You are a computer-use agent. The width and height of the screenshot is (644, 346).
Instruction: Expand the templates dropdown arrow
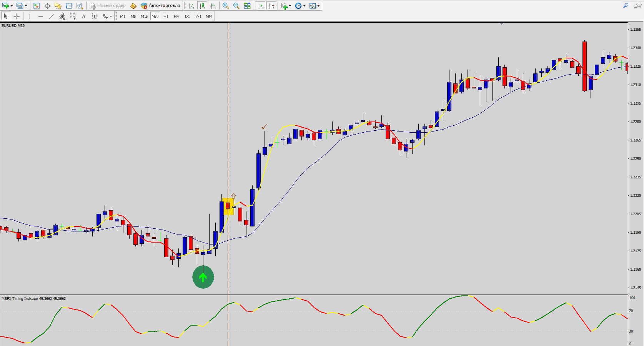click(x=318, y=6)
